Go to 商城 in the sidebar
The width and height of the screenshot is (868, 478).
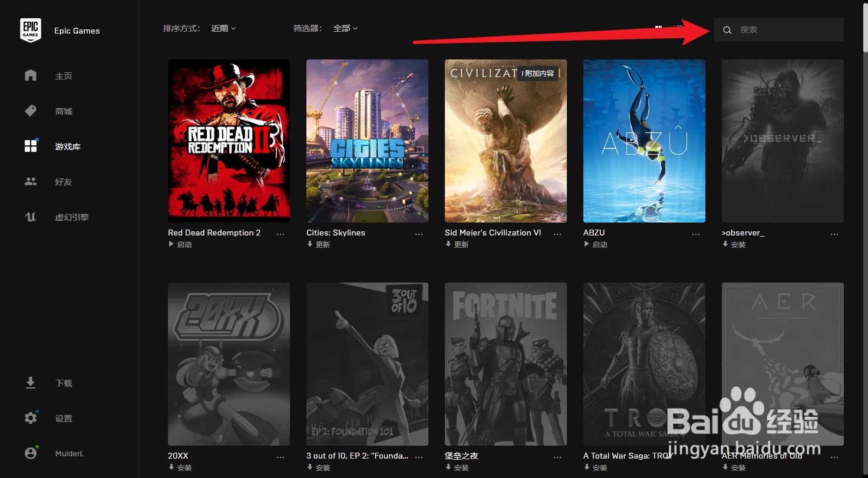pyautogui.click(x=64, y=111)
